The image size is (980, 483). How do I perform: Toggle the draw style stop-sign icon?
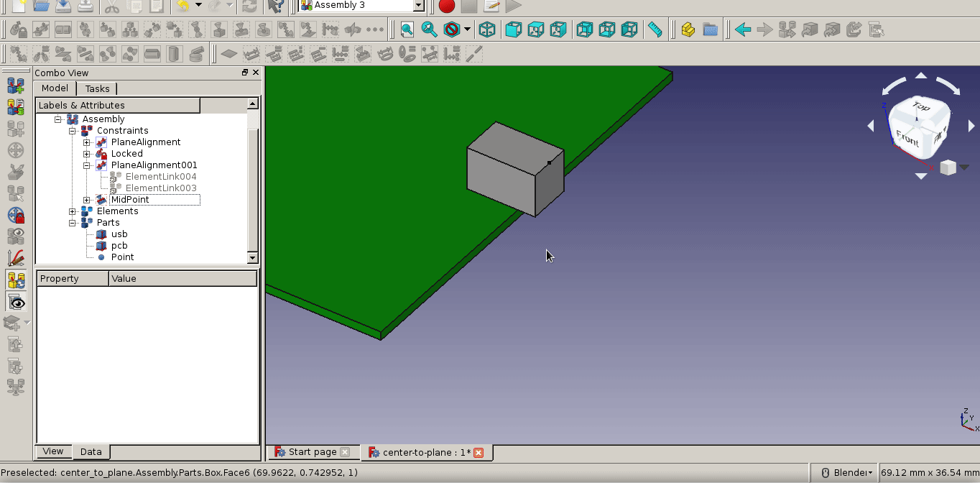[x=451, y=29]
